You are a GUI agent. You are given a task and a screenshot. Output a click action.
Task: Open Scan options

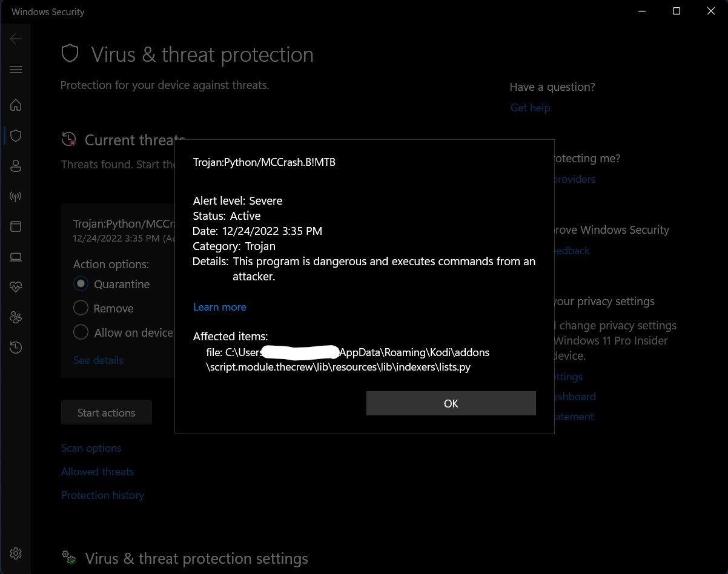[x=91, y=448]
